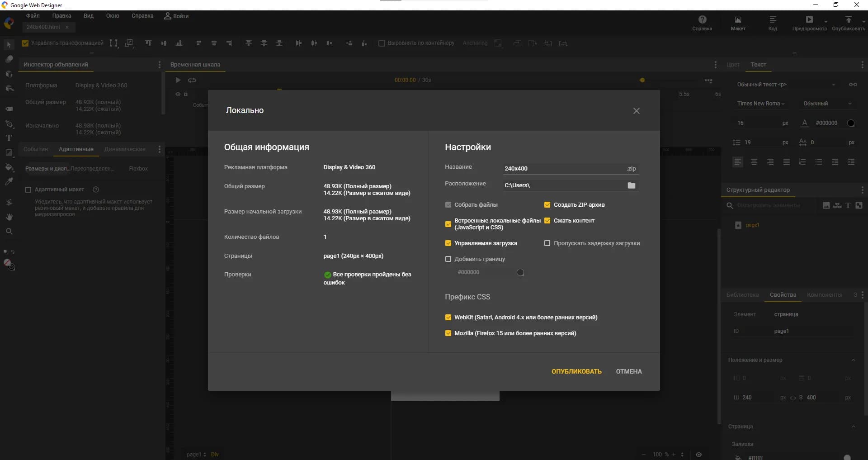Toggle Mozilla CSS prefix checkbox
The height and width of the screenshot is (460, 868).
(448, 333)
